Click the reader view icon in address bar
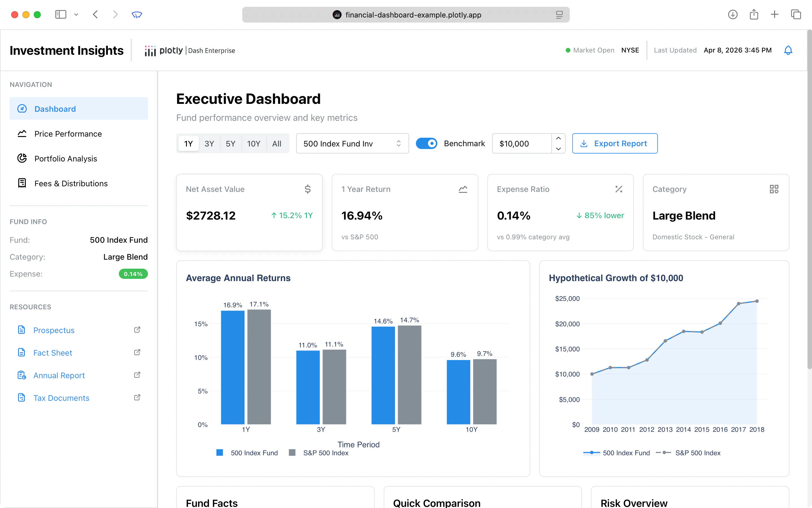The width and height of the screenshot is (812, 508). 559,15
